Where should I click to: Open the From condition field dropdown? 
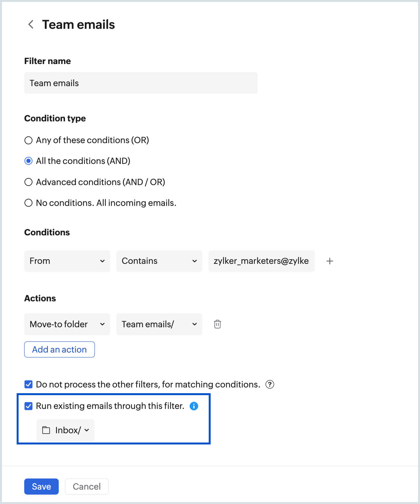point(67,261)
